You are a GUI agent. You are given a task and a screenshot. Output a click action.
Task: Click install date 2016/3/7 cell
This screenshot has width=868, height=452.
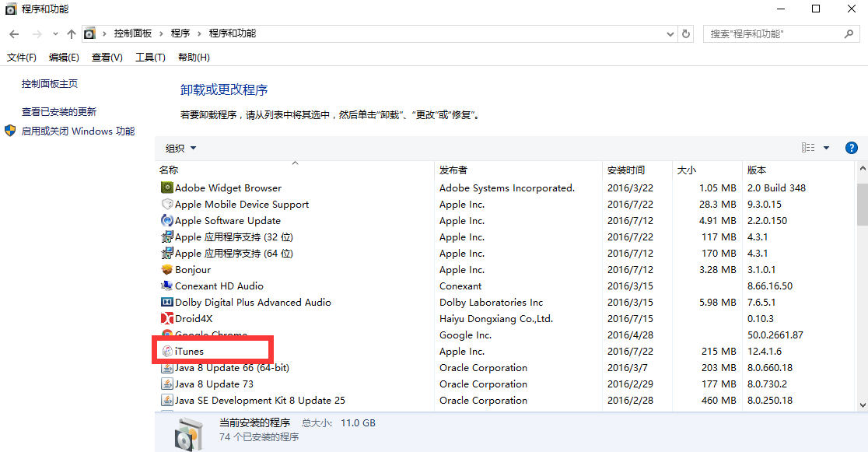point(627,368)
